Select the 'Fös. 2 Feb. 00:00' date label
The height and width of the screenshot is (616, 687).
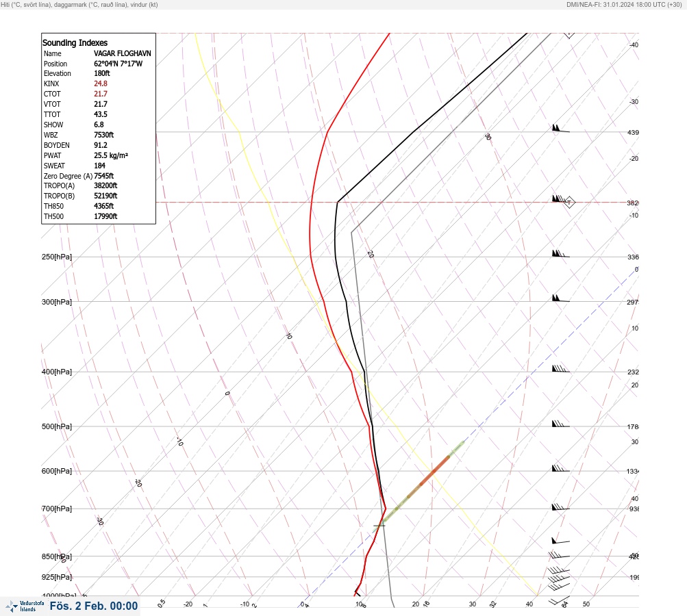coord(94,606)
